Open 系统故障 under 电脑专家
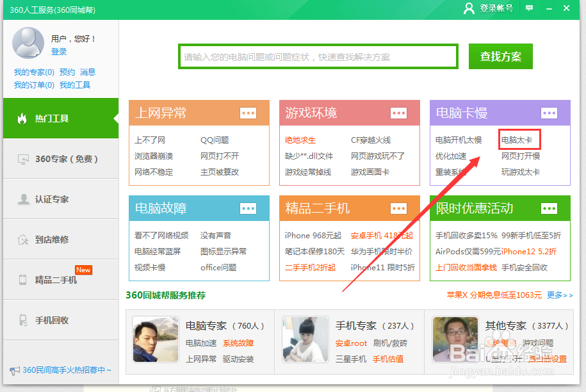This screenshot has height=392, width=586. (x=238, y=343)
